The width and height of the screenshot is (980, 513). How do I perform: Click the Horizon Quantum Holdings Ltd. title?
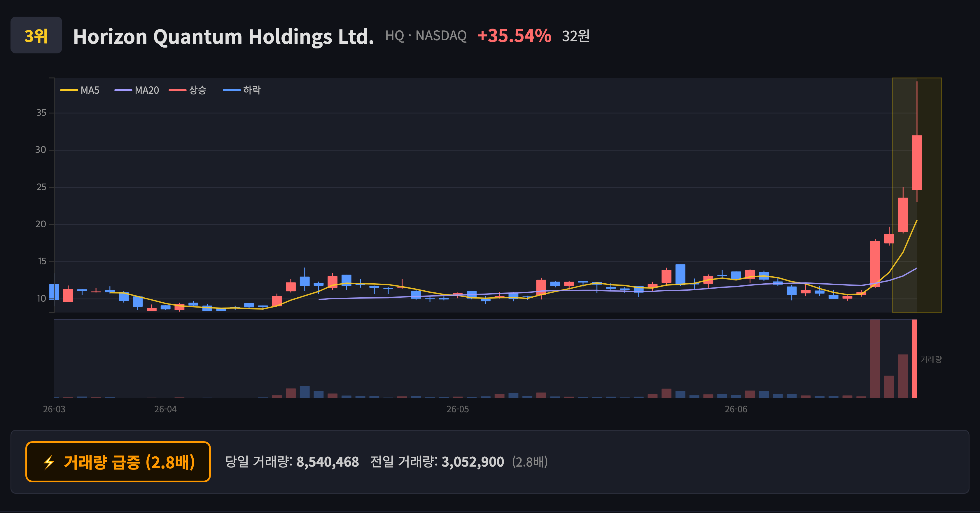pos(223,36)
